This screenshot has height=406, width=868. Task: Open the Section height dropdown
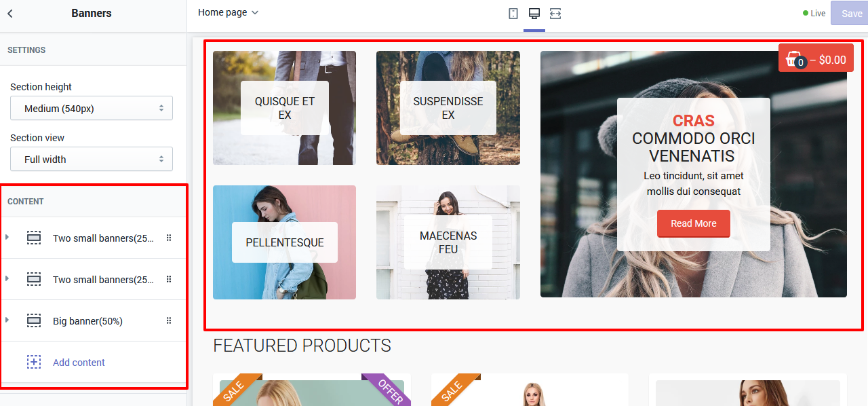click(x=92, y=109)
